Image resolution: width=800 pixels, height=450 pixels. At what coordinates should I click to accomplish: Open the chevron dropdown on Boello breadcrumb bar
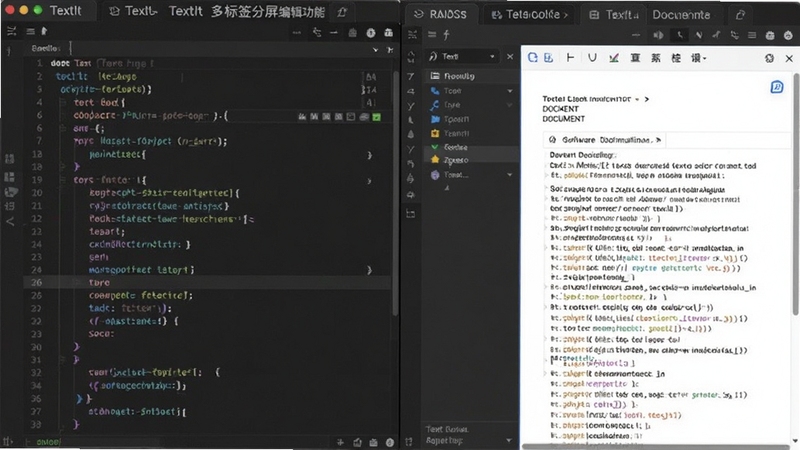pyautogui.click(x=376, y=49)
